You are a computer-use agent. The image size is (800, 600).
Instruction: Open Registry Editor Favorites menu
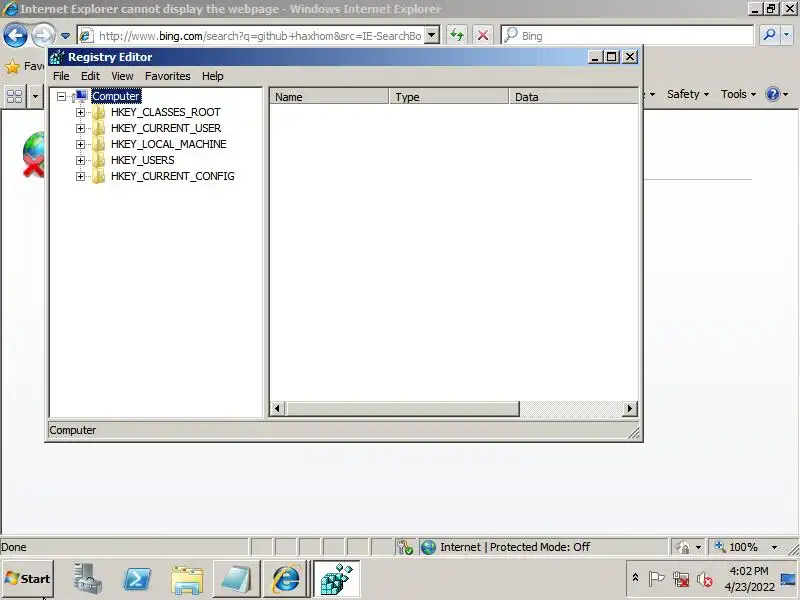click(x=167, y=76)
